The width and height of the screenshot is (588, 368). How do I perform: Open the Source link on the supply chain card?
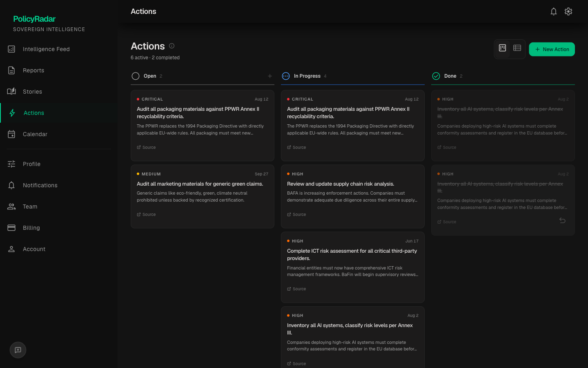click(296, 214)
